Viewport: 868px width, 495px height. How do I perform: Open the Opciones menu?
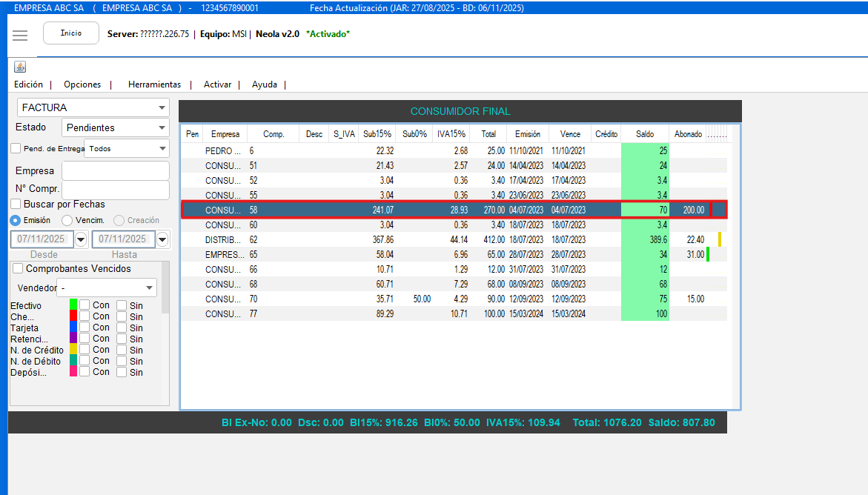82,84
